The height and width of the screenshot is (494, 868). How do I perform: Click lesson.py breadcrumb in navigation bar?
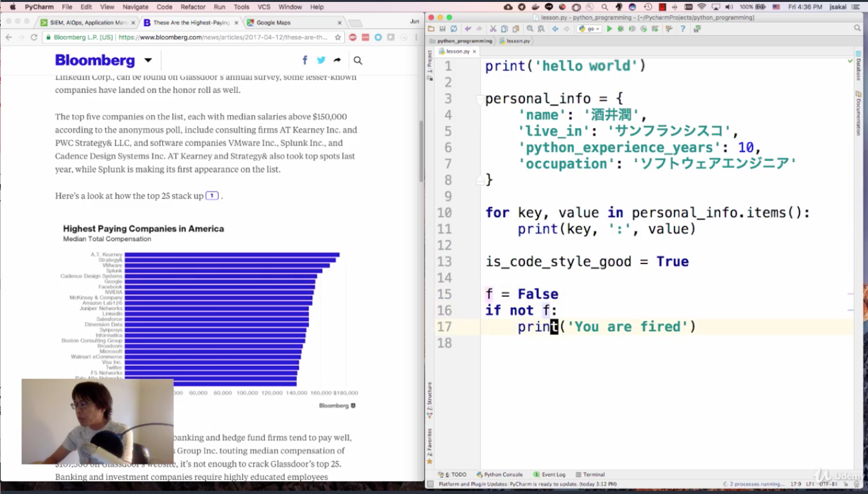515,41
